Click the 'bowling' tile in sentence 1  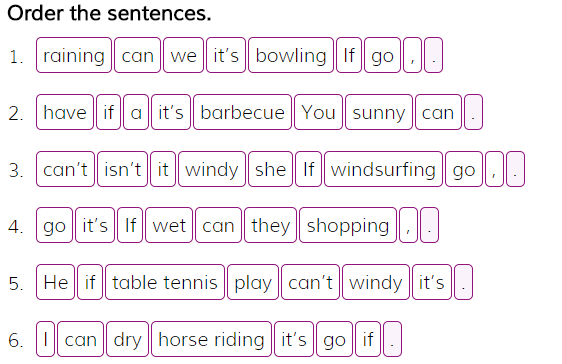click(x=291, y=55)
